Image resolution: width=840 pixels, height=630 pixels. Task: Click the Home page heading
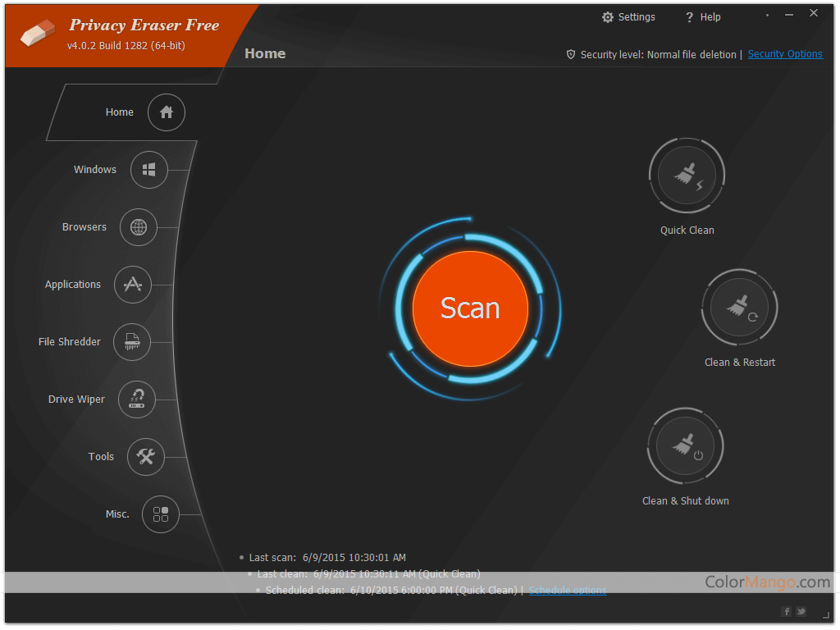[265, 53]
